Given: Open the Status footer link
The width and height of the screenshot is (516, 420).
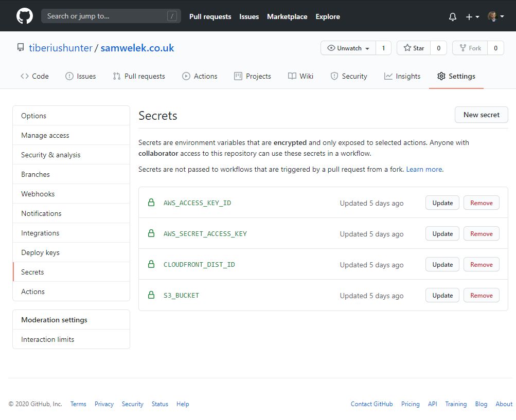Looking at the screenshot, I should coord(159,404).
